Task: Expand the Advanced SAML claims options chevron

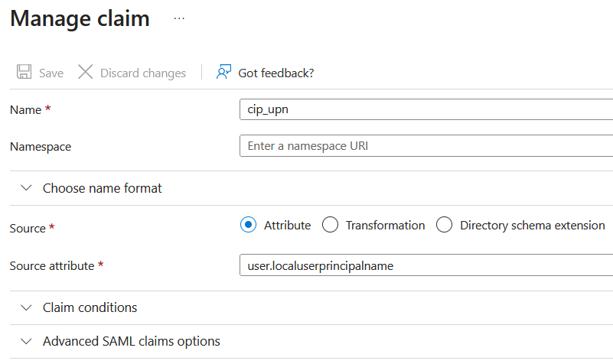Action: (27, 341)
